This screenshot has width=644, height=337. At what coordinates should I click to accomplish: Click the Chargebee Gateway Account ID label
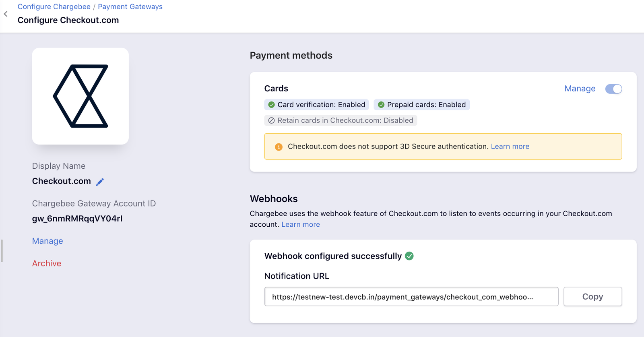(94, 204)
